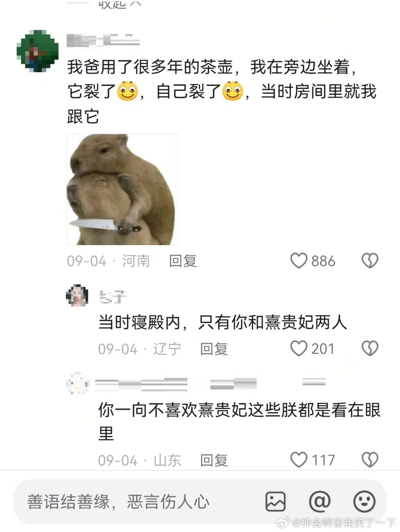
Task: Open avatar of 辽宁 replier
Action: (x=77, y=295)
